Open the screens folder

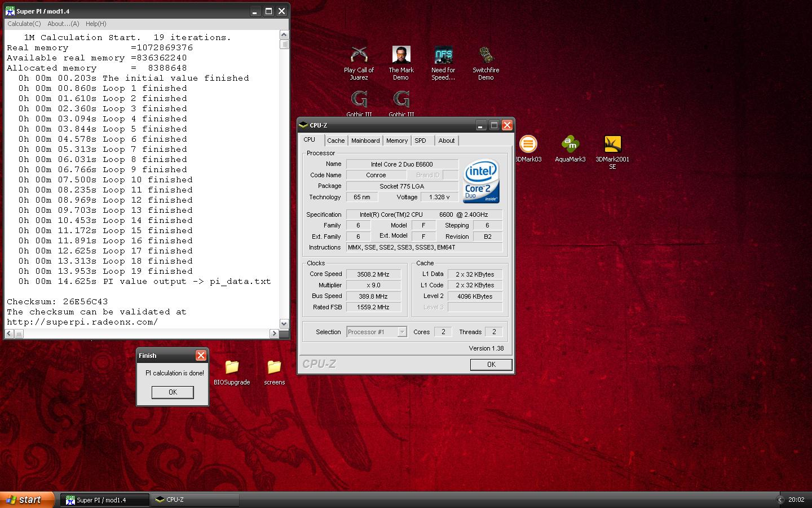pyautogui.click(x=274, y=373)
